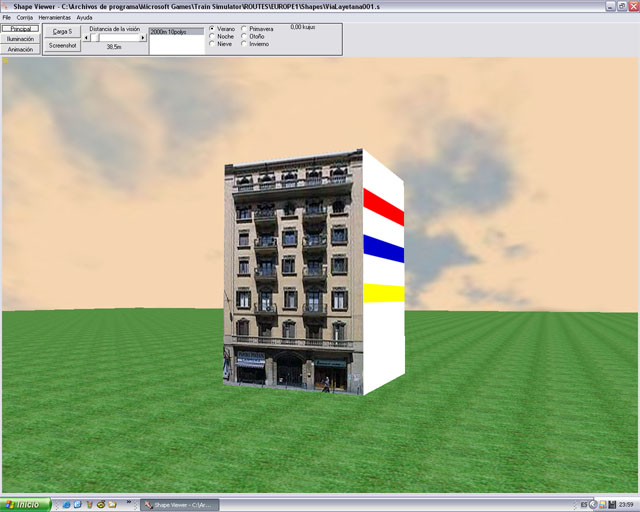Select the Shape Viewer taskbar button
Viewport: 640px width, 512px height.
178,504
